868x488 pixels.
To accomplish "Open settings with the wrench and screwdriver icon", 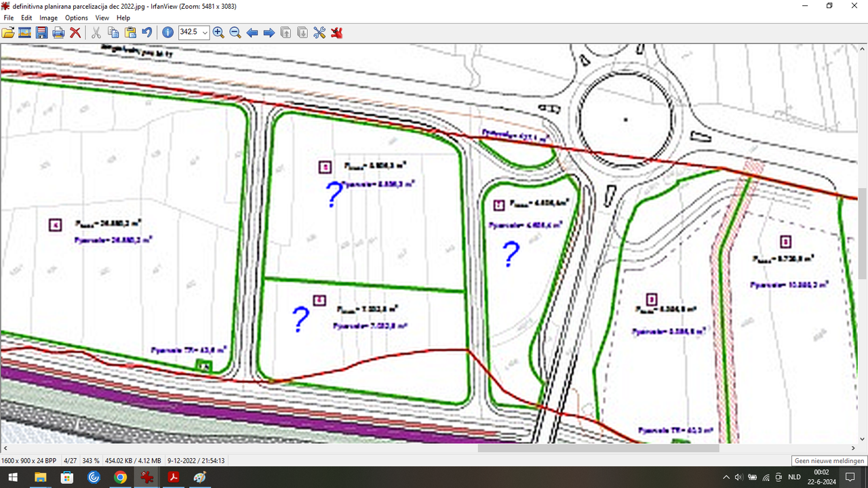I will click(319, 33).
